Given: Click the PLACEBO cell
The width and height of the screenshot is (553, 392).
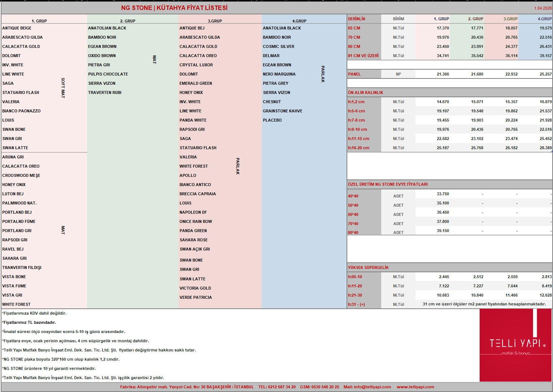Looking at the screenshot, I should (272, 120).
